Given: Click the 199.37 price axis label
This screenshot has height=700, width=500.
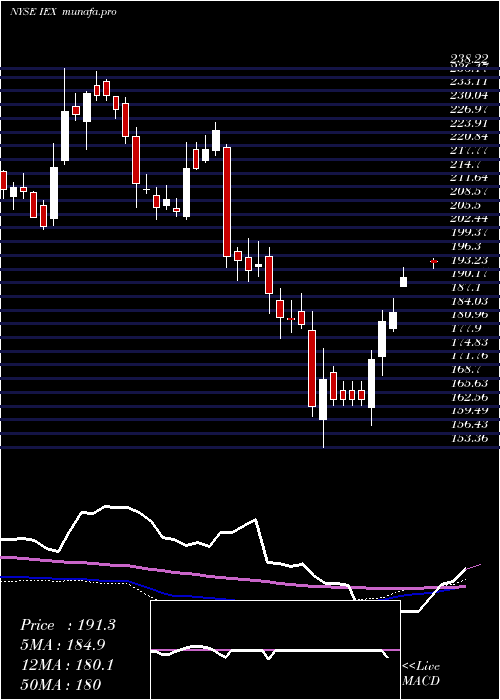Looking at the screenshot, I should tap(468, 233).
